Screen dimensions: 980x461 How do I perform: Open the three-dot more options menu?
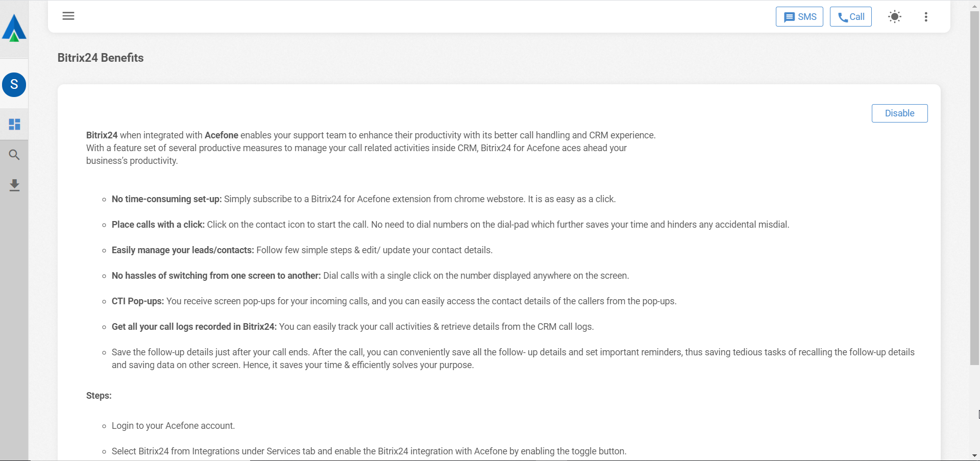(925, 17)
